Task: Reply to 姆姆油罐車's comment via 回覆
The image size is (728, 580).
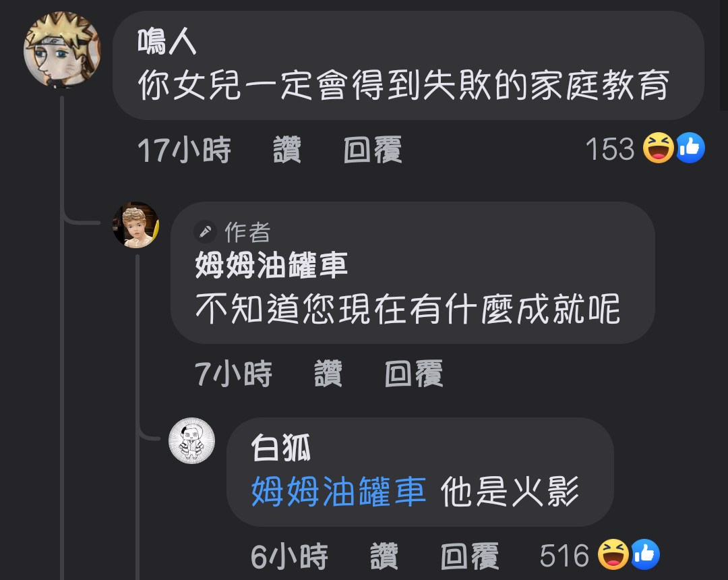Action: (x=414, y=374)
